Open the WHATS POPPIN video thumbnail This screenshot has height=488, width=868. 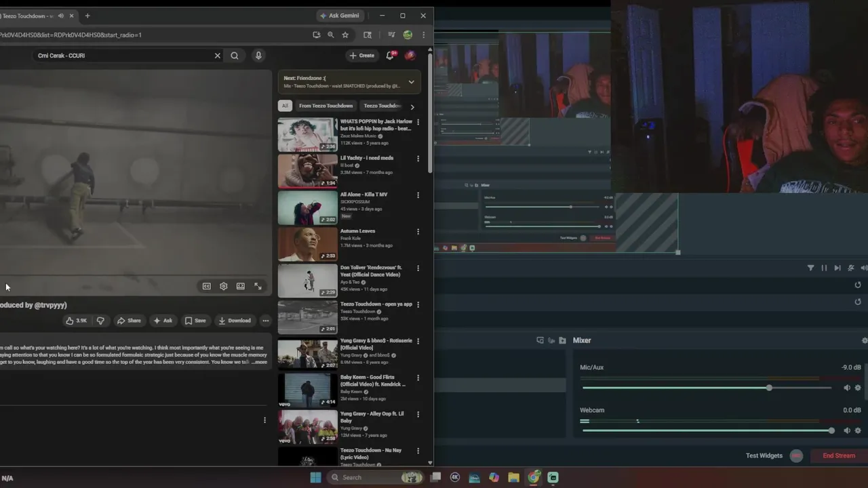pyautogui.click(x=307, y=134)
